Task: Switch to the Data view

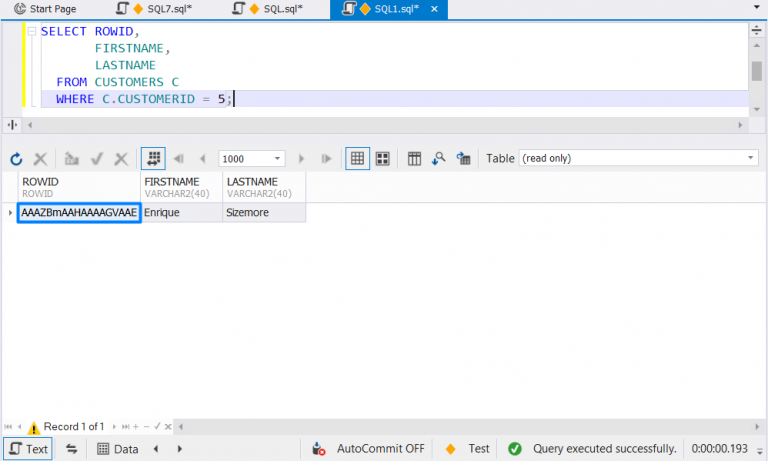Action: coord(118,449)
